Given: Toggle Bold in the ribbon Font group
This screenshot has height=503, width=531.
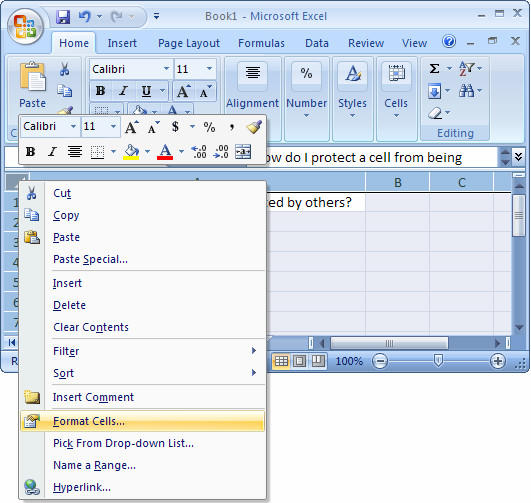Looking at the screenshot, I should click(x=101, y=91).
